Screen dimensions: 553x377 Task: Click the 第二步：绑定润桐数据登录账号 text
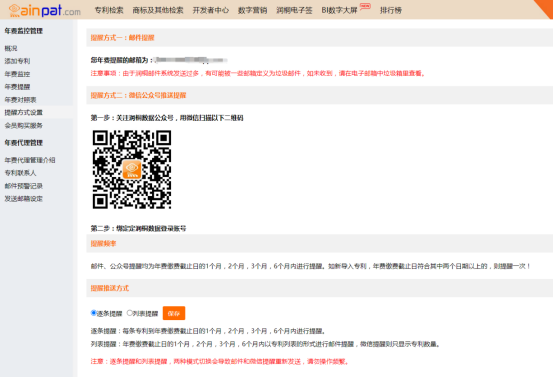(x=138, y=229)
